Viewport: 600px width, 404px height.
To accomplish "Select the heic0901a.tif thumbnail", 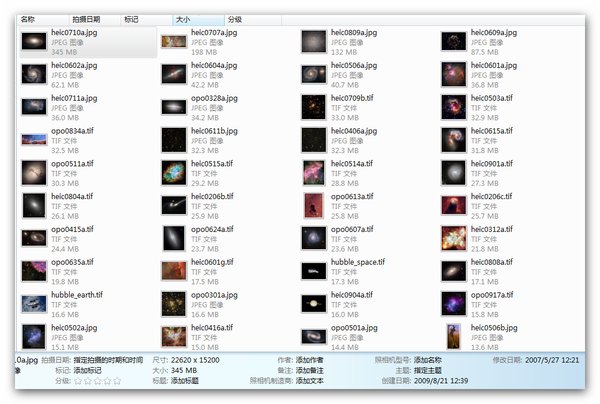I will (x=453, y=173).
